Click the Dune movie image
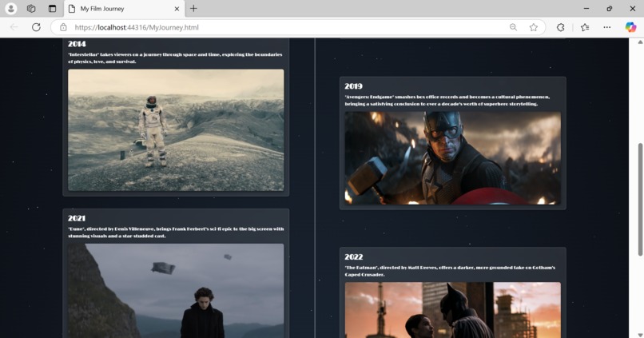Image resolution: width=644 pixels, height=338 pixels. pyautogui.click(x=176, y=291)
